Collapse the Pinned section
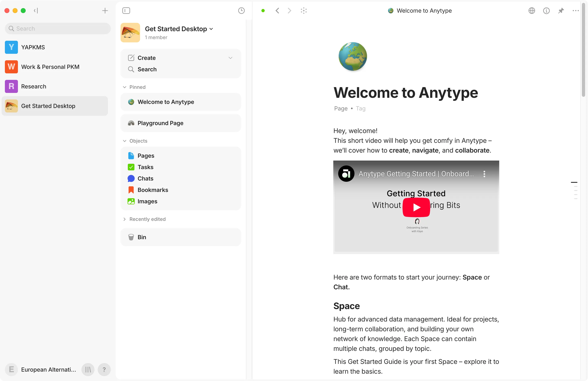 click(x=125, y=87)
